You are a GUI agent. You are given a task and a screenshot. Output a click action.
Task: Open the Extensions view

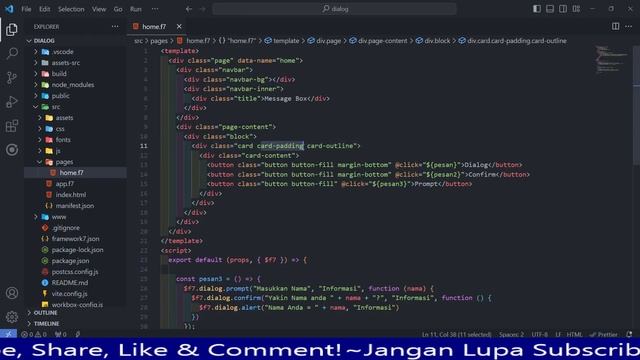[12, 126]
